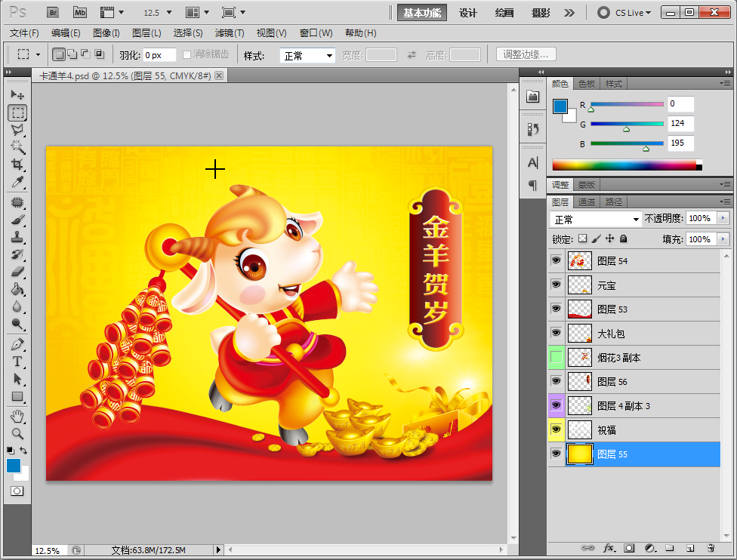Image resolution: width=737 pixels, height=560 pixels.
Task: Switch to 摄影 workspace
Action: click(x=541, y=13)
